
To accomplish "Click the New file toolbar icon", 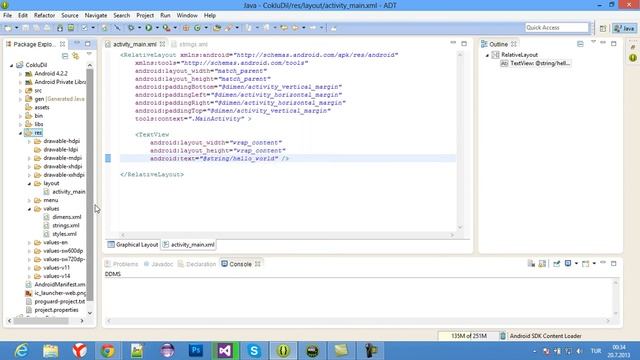I will pos(8,28).
